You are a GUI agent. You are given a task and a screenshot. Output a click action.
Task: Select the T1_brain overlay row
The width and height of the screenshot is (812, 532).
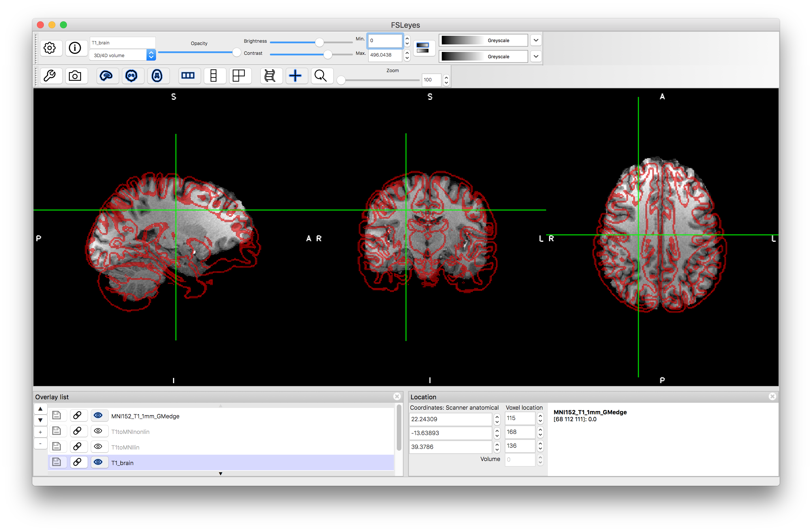221,462
